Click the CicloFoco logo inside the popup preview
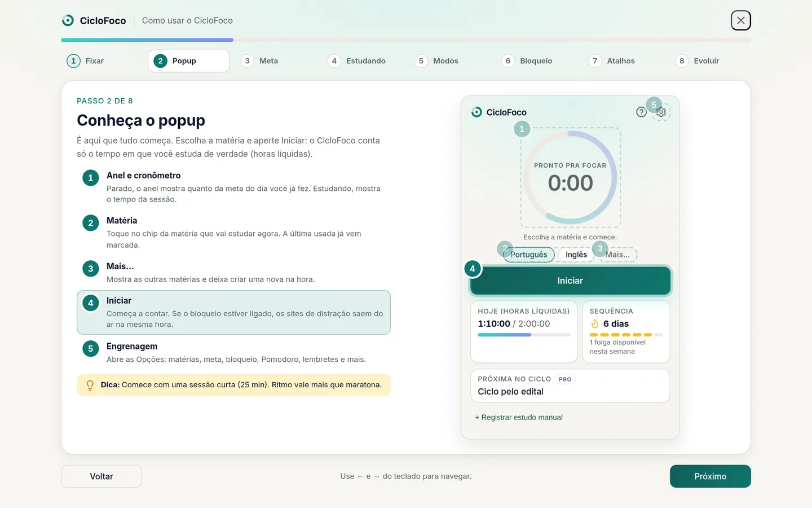The width and height of the screenshot is (812, 508). [x=476, y=112]
